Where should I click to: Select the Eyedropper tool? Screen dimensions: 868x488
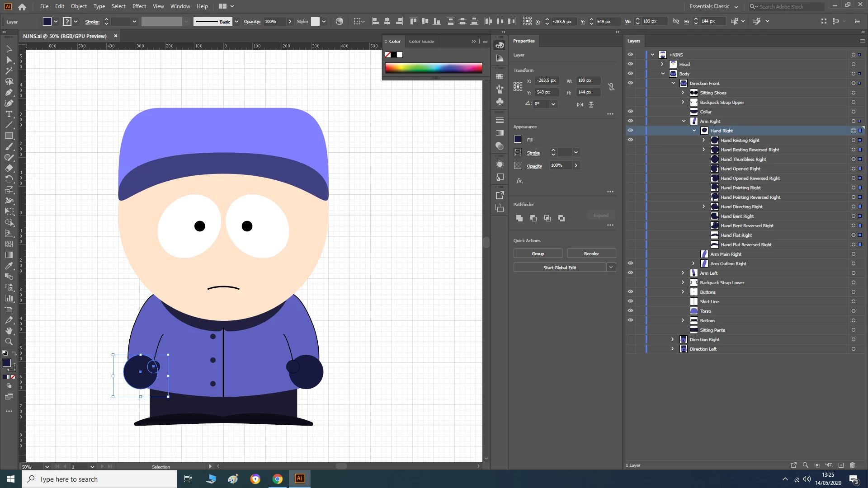(x=9, y=266)
